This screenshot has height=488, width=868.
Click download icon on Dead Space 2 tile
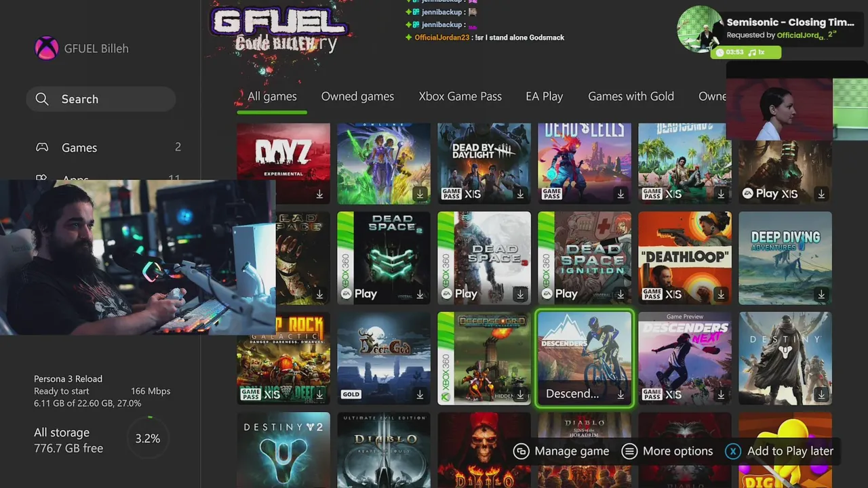pos(420,294)
